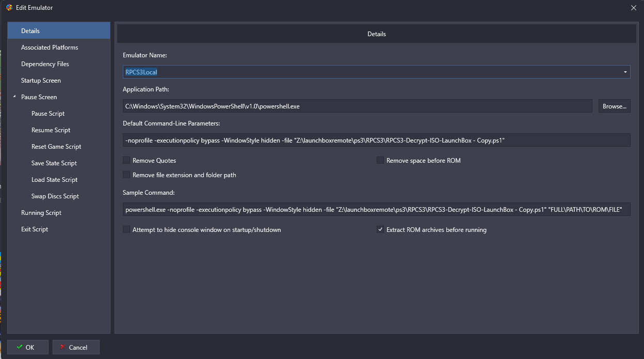Select Save State Script item

click(x=59, y=163)
